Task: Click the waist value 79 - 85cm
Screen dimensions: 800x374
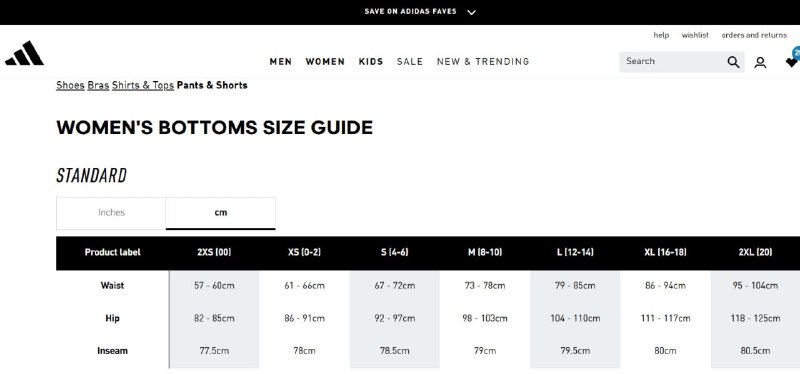Action: [575, 286]
